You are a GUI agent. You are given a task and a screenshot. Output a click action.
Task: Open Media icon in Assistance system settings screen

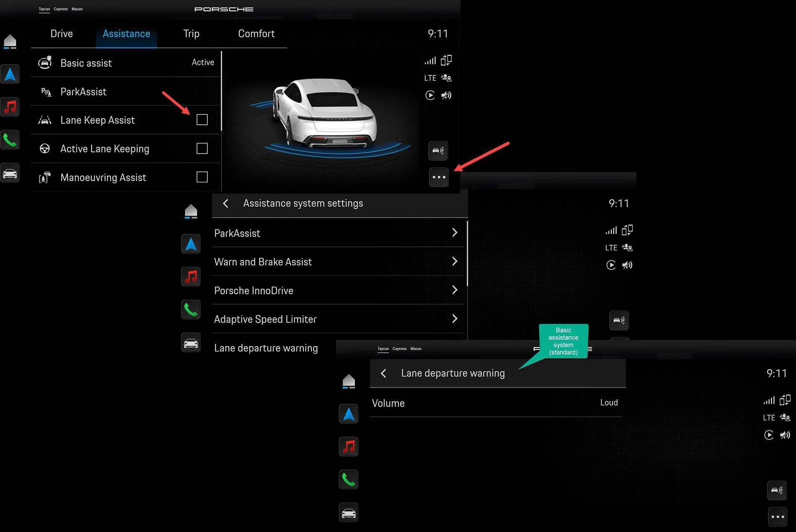click(x=191, y=277)
